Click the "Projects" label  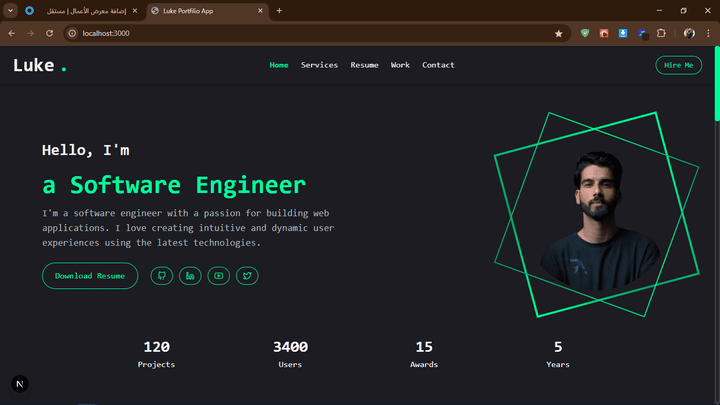tap(156, 365)
